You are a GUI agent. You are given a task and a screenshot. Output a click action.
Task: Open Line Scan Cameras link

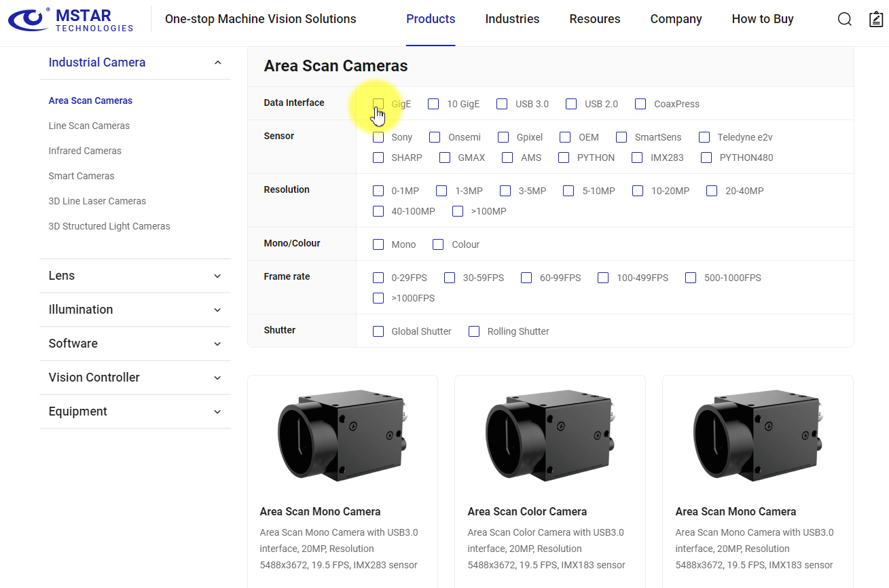pyautogui.click(x=89, y=126)
